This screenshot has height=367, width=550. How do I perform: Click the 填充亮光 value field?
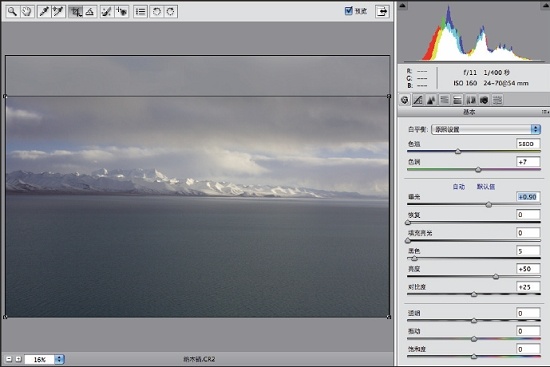click(528, 233)
